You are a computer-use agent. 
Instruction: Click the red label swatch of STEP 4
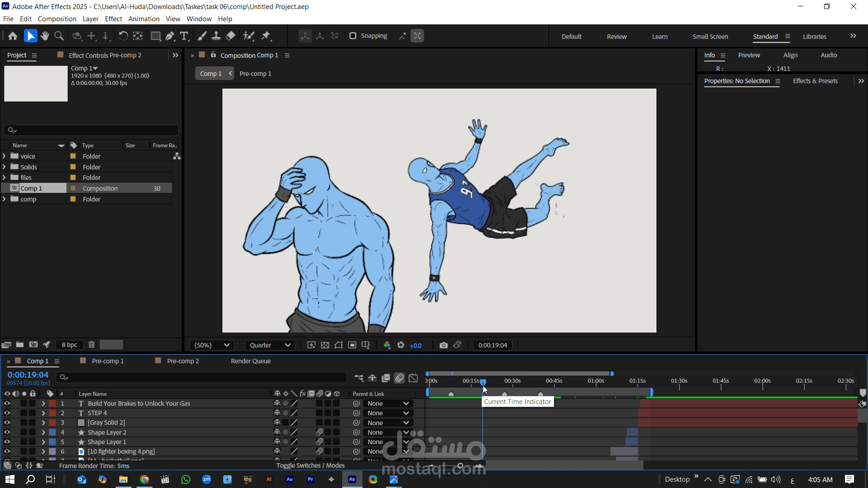(x=52, y=413)
